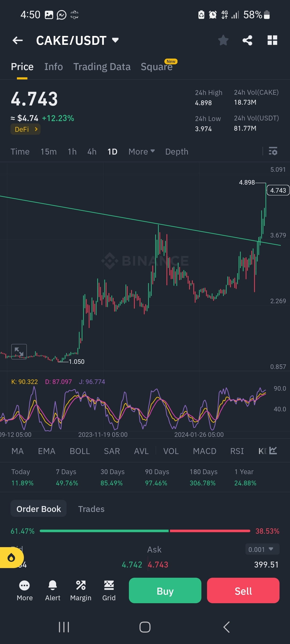The image size is (290, 644).
Task: Tap the Android back navigation button
Action: 226,627
